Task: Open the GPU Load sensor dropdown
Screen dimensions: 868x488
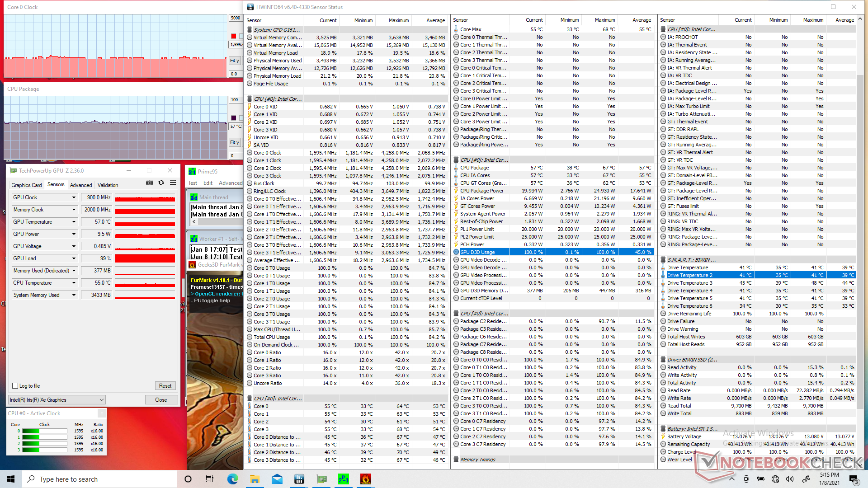Action: [74, 258]
